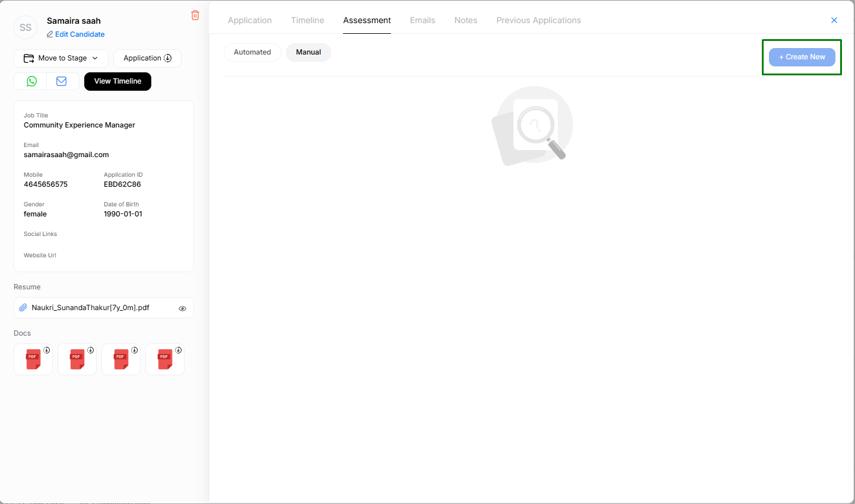Download the third PDF document
The width and height of the screenshot is (855, 504).
point(135,350)
